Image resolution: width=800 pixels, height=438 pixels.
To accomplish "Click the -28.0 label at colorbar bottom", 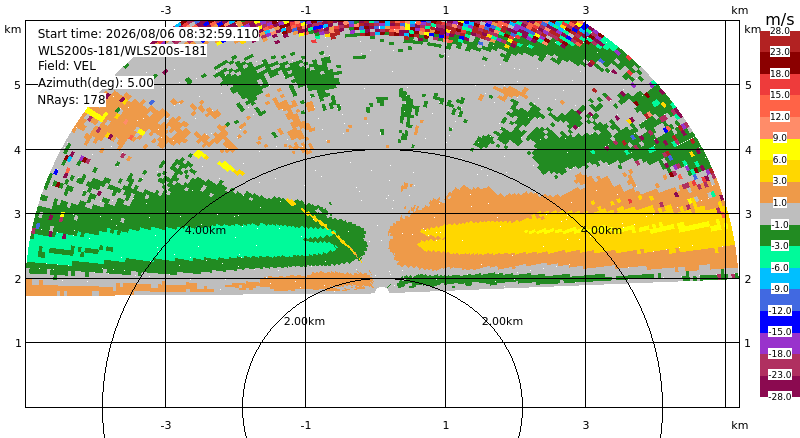I will (780, 396).
